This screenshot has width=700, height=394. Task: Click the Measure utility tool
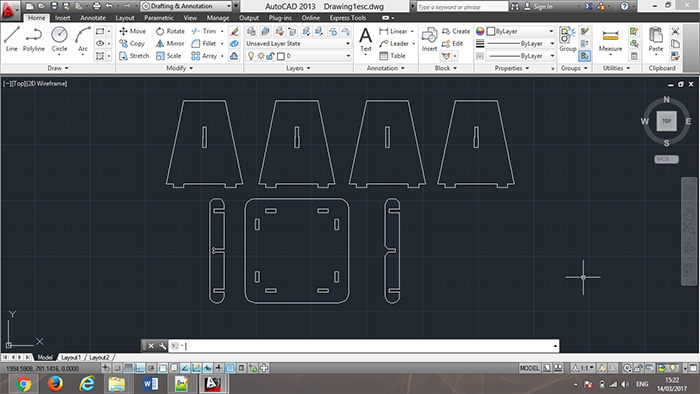coord(610,40)
